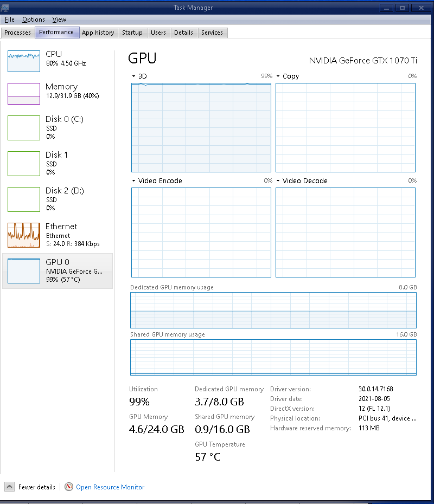This screenshot has height=504, width=434.
Task: Click the Resource Monitor gauge icon
Action: click(x=69, y=487)
